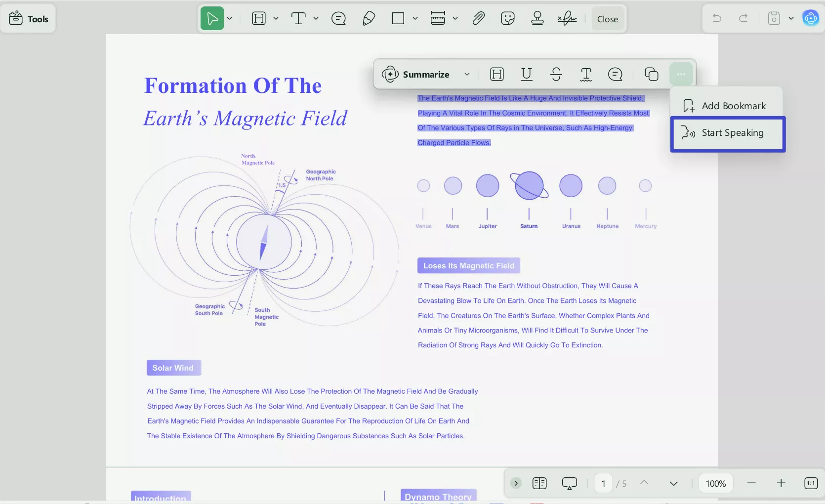This screenshot has width=825, height=504.
Task: Open the stamp tool
Action: tap(537, 19)
